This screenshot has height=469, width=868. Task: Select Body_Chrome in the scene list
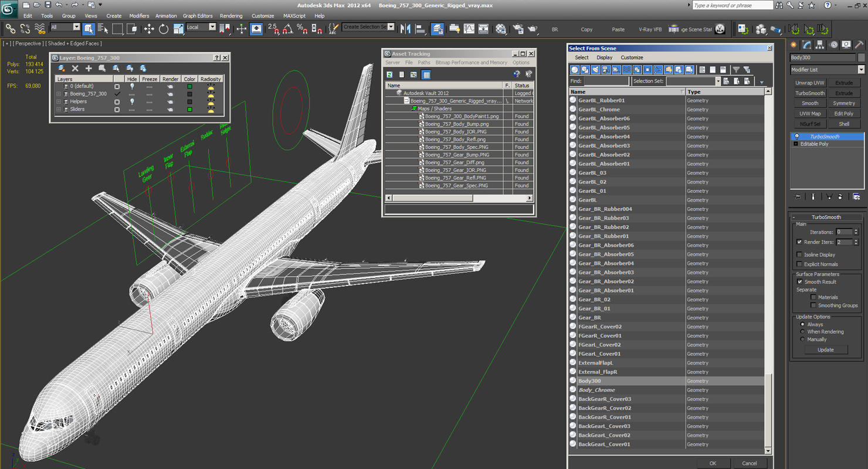coord(596,390)
